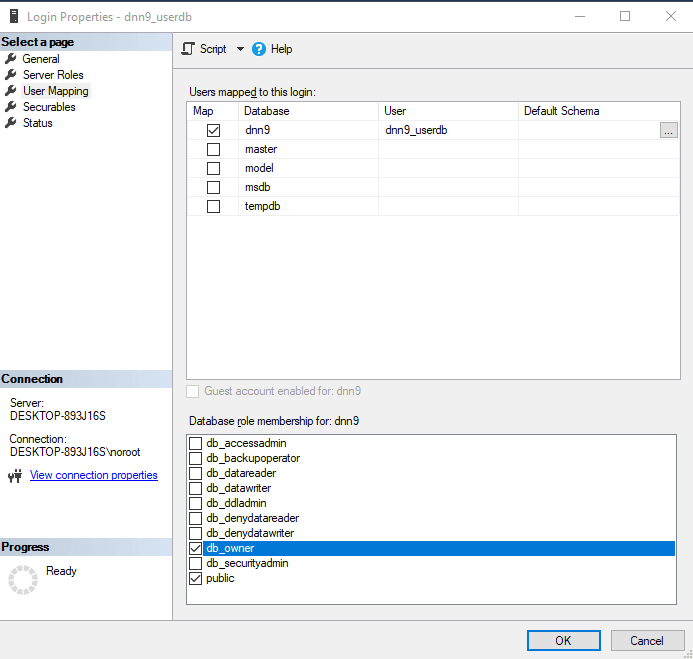The width and height of the screenshot is (693, 659).
Task: Open the Script dropdown arrow
Action: click(240, 49)
